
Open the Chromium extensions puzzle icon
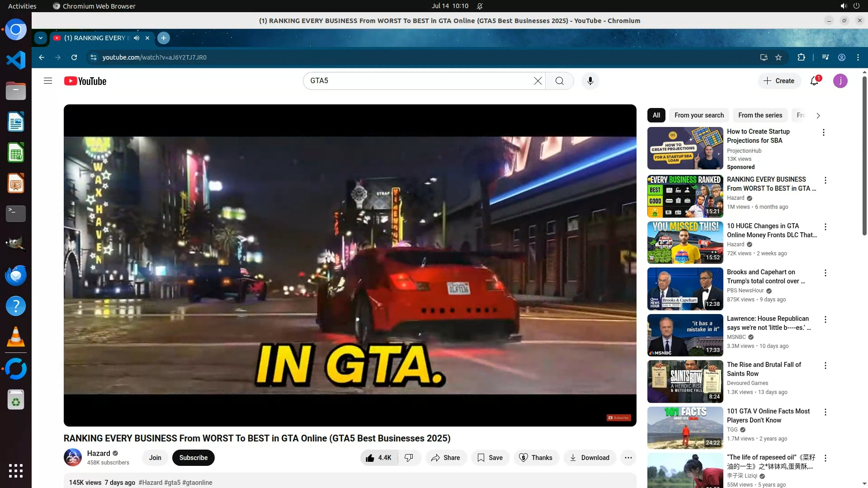801,57
